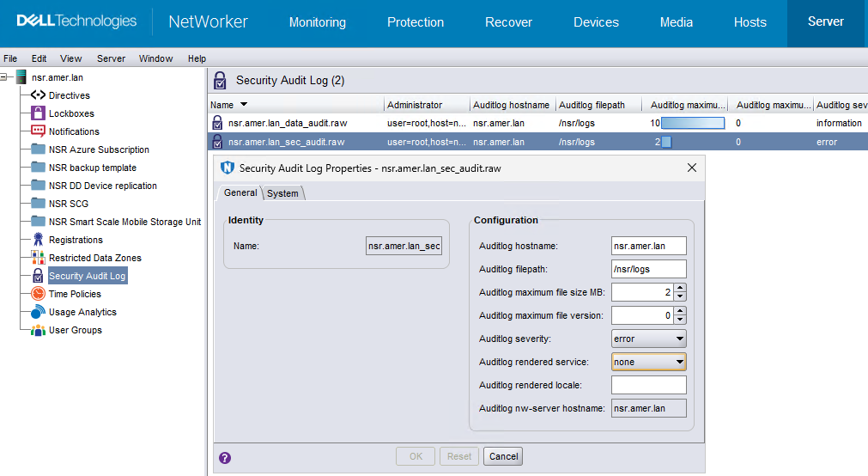
Task: Click the purple help question mark icon
Action: coord(225,457)
